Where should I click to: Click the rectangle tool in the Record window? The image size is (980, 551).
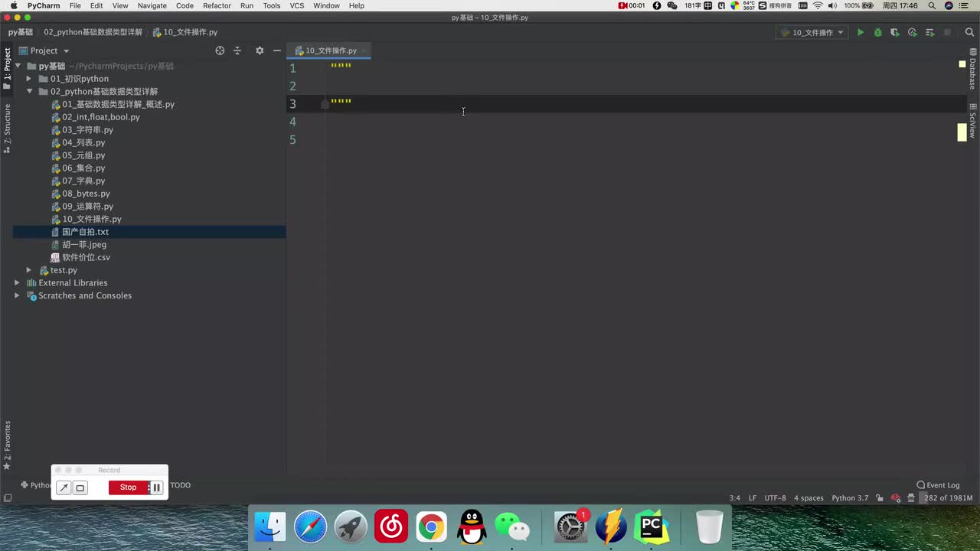coord(80,487)
